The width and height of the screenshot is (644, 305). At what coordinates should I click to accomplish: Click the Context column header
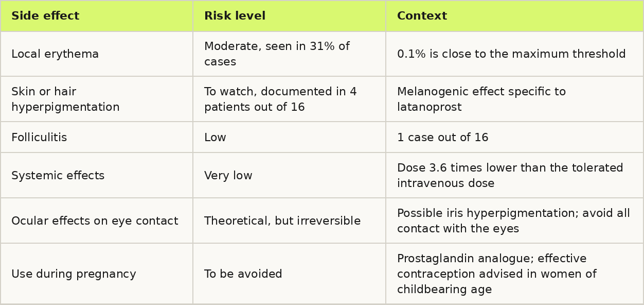514,16
